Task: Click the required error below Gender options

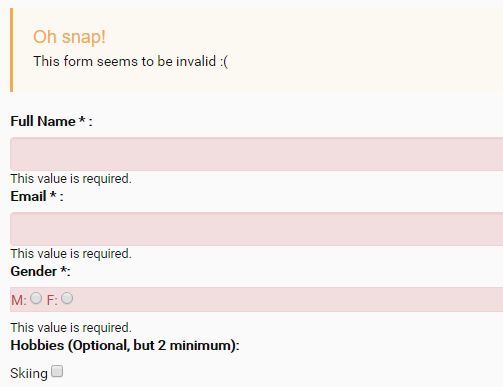Action: [71, 328]
